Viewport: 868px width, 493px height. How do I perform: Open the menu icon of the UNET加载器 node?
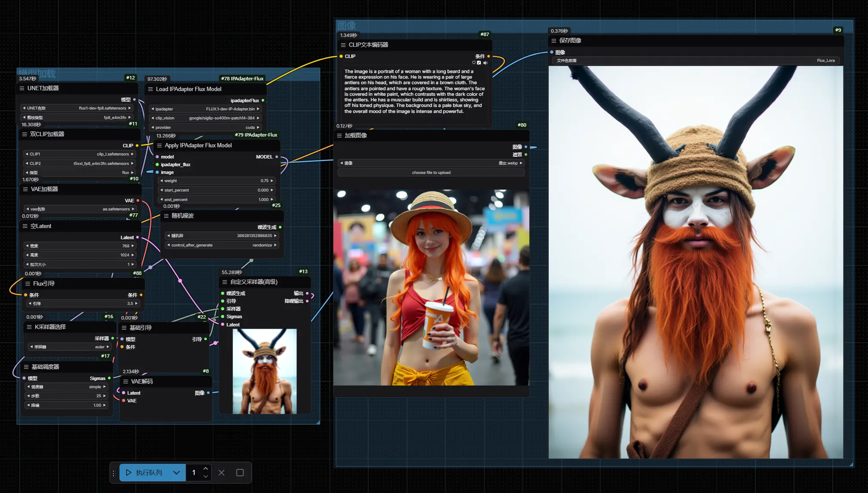point(22,88)
